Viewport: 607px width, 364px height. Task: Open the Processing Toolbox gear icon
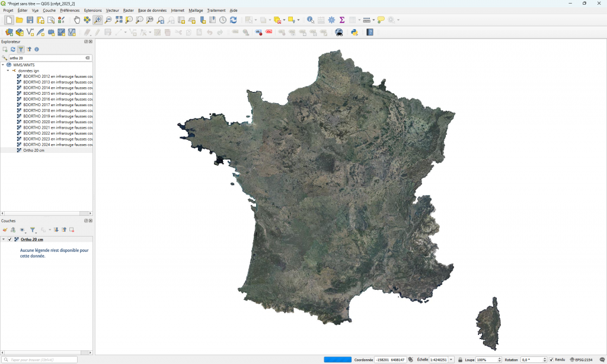(331, 20)
